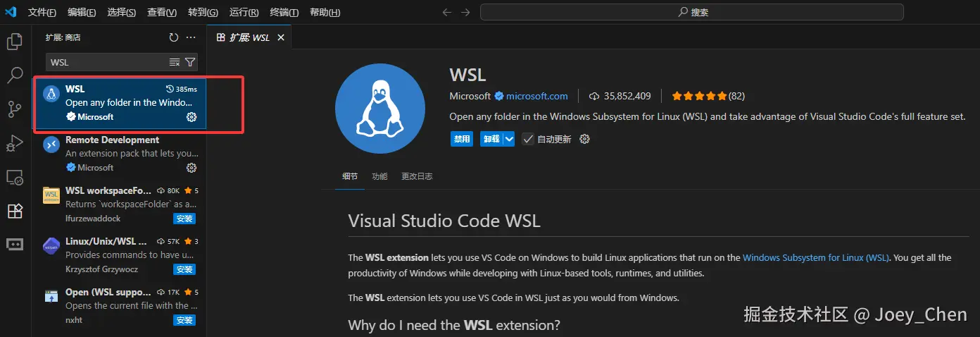
Task: Open extensions view more actions menu
Action: tap(191, 37)
